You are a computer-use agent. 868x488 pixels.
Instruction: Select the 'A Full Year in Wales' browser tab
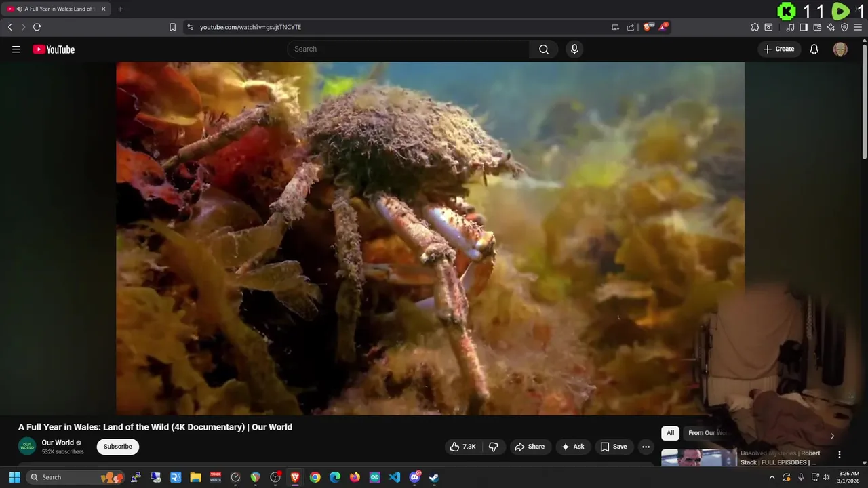(x=57, y=9)
